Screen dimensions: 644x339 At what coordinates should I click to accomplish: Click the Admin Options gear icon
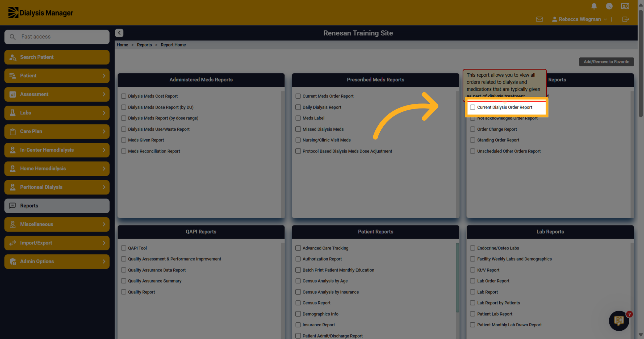pos(13,261)
